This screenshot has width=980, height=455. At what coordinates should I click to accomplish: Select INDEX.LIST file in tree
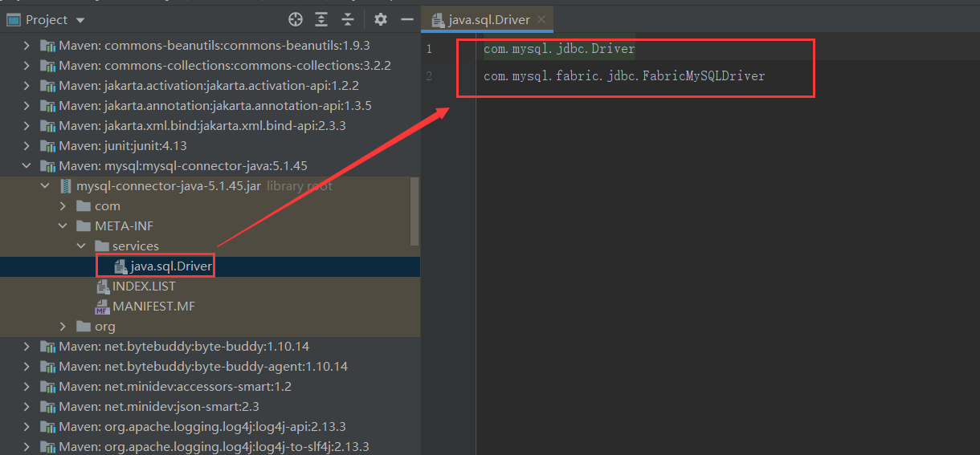click(x=210, y=286)
